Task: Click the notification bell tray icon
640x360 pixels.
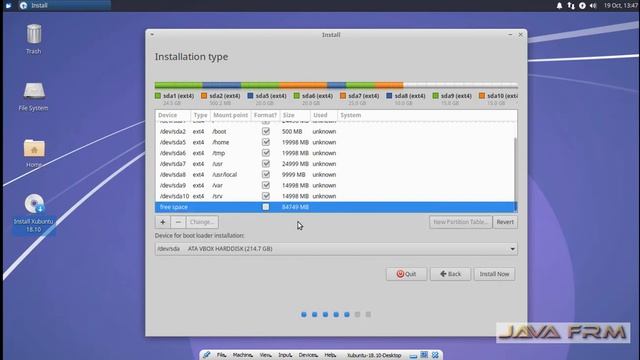Action: pyautogui.click(x=559, y=5)
